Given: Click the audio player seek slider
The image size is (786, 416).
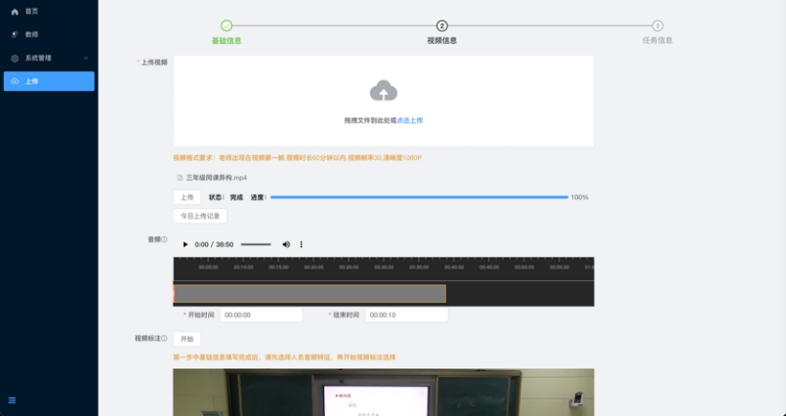Looking at the screenshot, I should (256, 244).
